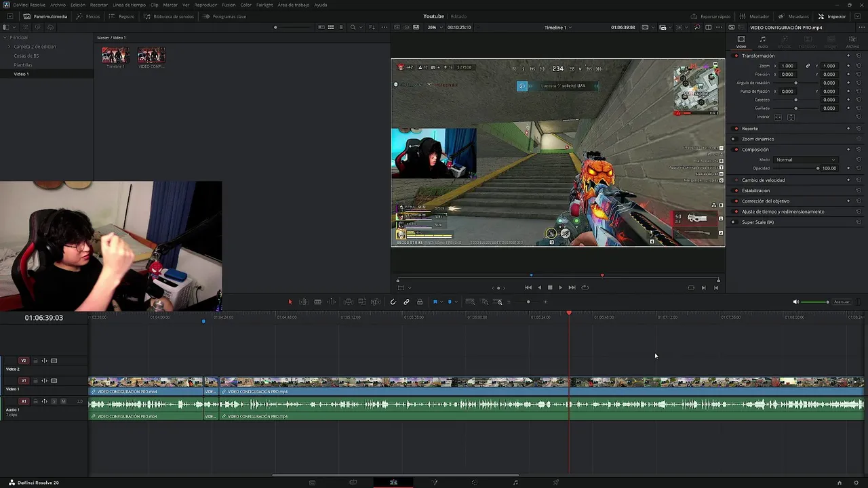This screenshot has height=488, width=868.
Task: Jump to first frame in viewer transport
Action: [528, 287]
